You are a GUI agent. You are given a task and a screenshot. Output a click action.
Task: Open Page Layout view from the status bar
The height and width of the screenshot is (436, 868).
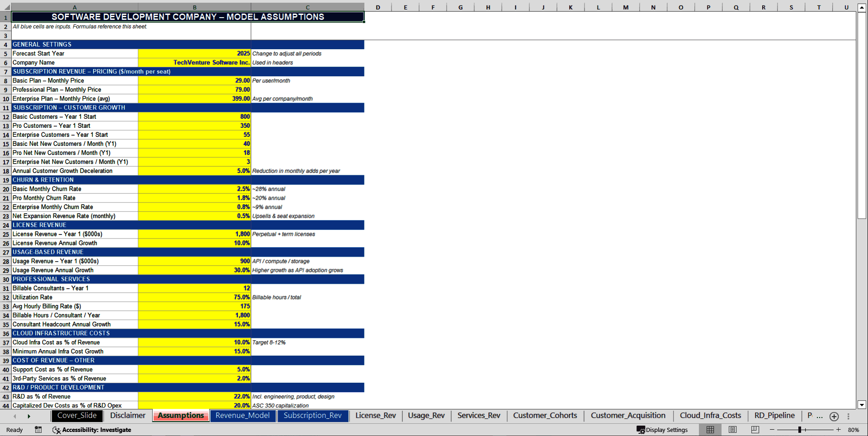(732, 430)
